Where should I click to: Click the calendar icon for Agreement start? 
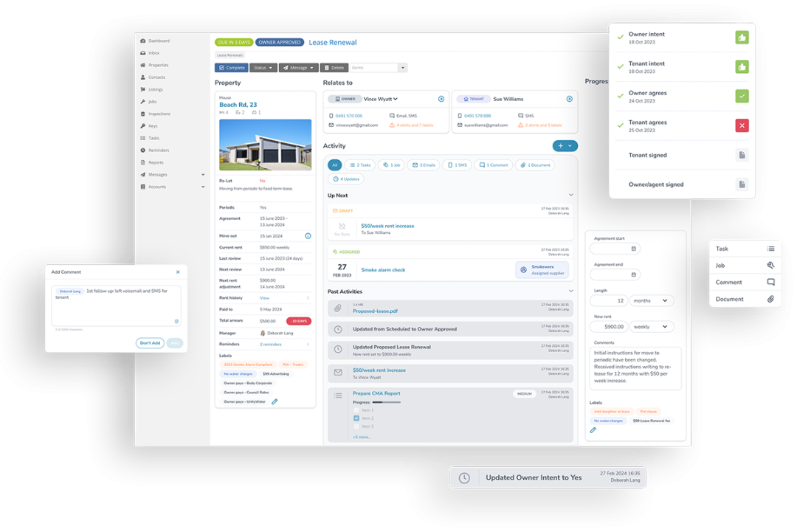635,249
